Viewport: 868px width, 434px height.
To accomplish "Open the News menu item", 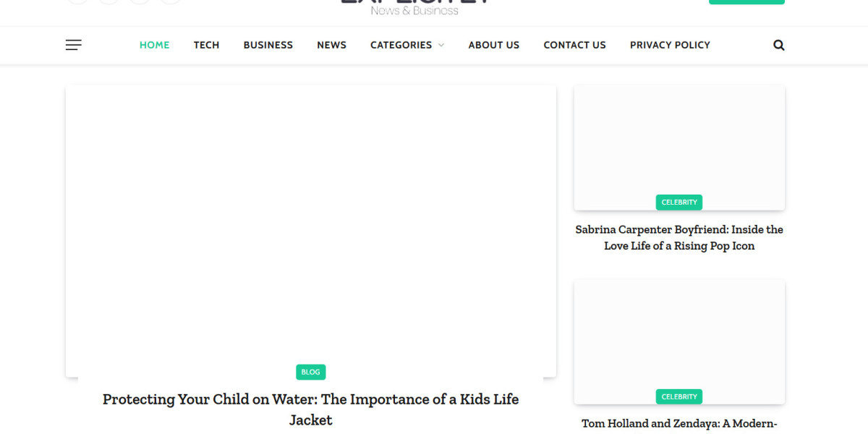I will pos(331,45).
